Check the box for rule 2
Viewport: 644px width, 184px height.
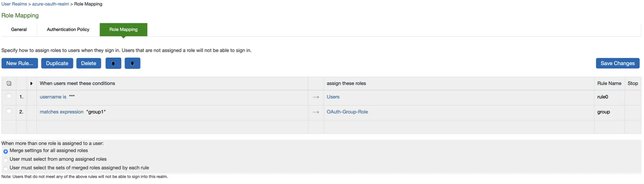[x=9, y=111]
